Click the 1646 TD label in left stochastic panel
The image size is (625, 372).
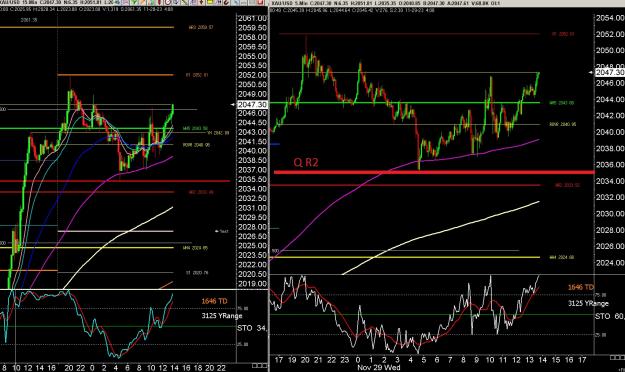click(214, 301)
